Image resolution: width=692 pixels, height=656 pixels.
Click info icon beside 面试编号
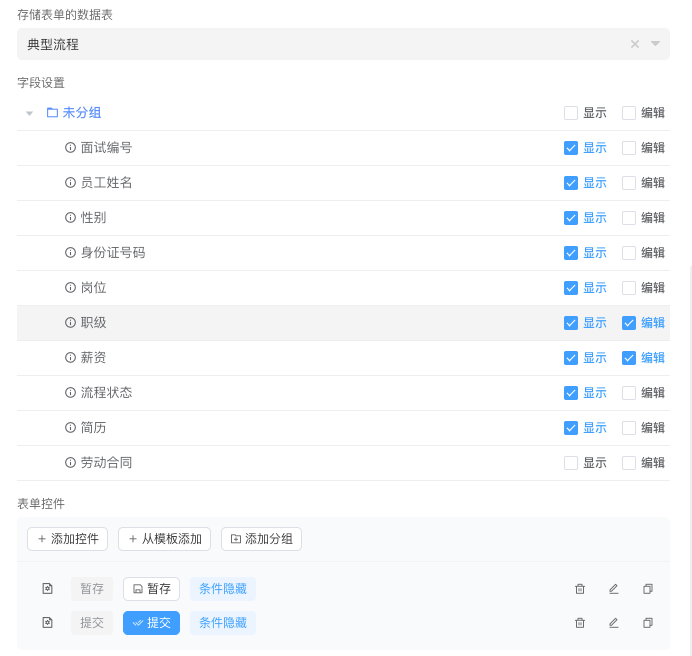click(70, 148)
